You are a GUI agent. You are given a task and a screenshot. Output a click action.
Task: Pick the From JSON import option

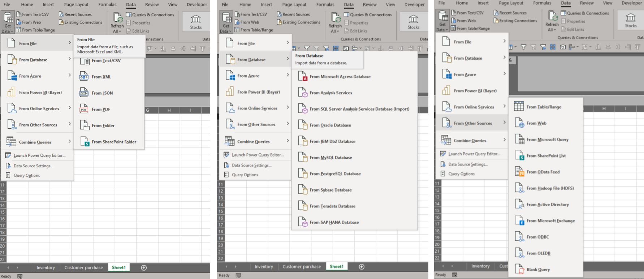point(109,93)
